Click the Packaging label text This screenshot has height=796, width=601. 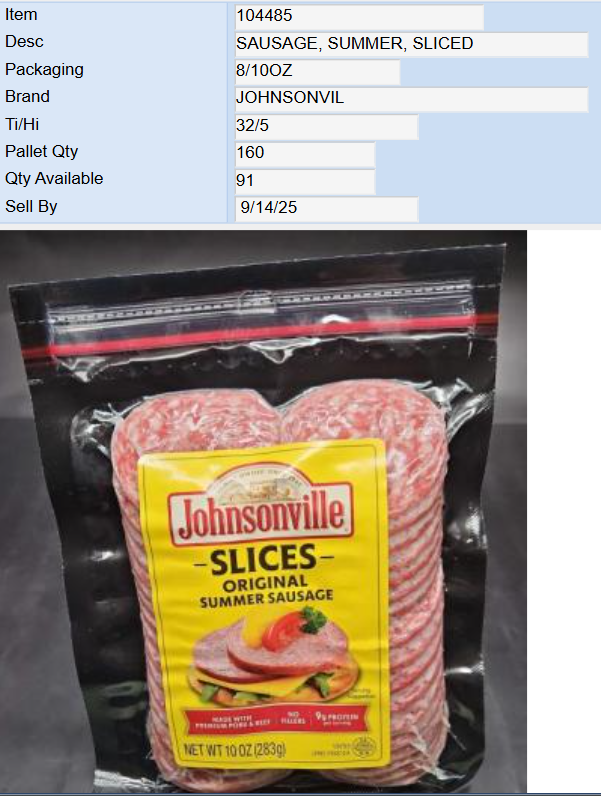[44, 70]
